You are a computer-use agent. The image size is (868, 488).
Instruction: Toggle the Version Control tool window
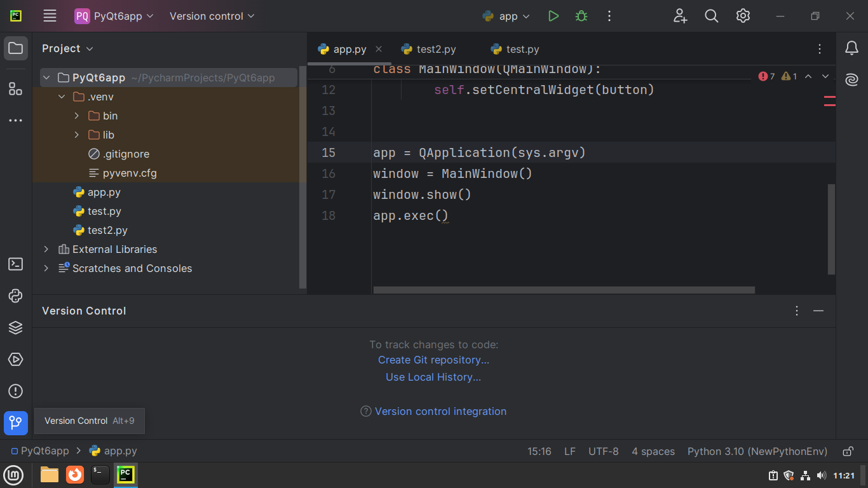pyautogui.click(x=16, y=423)
